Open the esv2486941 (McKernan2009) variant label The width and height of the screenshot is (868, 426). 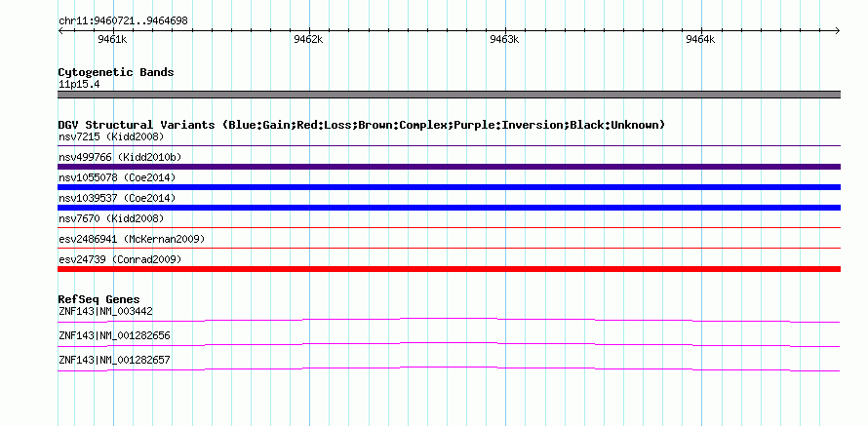(132, 239)
